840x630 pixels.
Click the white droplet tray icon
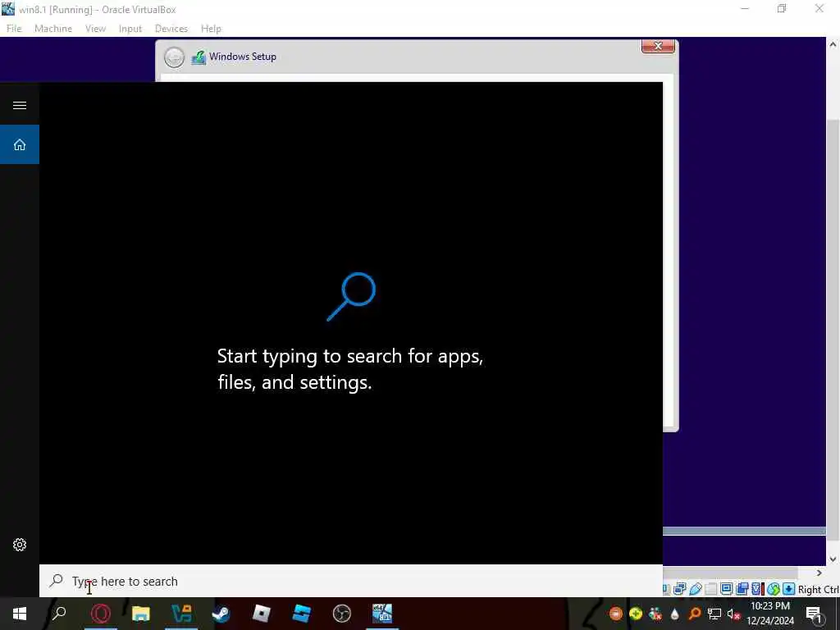tap(675, 614)
